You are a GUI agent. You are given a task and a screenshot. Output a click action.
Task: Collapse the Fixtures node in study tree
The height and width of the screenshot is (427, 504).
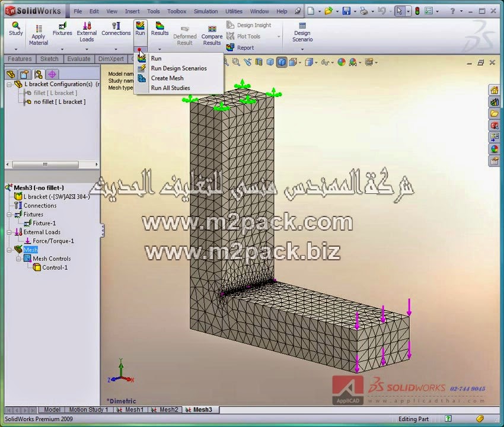pos(9,215)
